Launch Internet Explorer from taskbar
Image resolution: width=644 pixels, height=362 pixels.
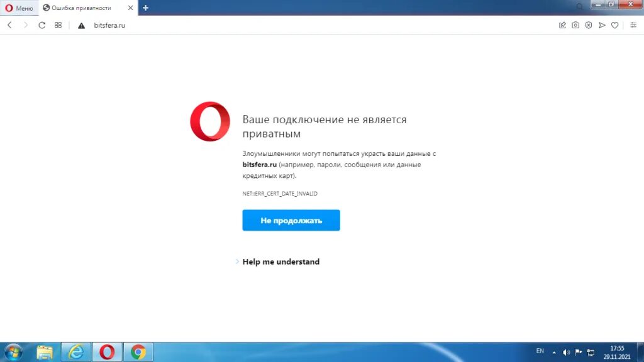[x=76, y=352]
